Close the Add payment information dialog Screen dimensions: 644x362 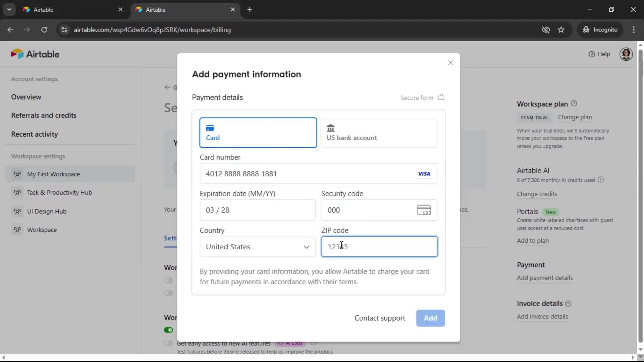[x=450, y=63]
